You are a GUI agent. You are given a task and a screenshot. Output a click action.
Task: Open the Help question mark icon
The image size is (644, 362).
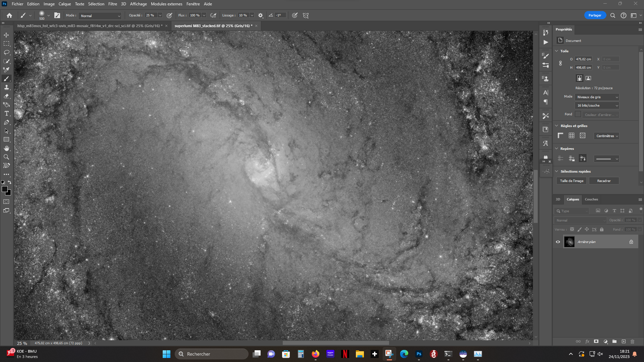coord(624,15)
